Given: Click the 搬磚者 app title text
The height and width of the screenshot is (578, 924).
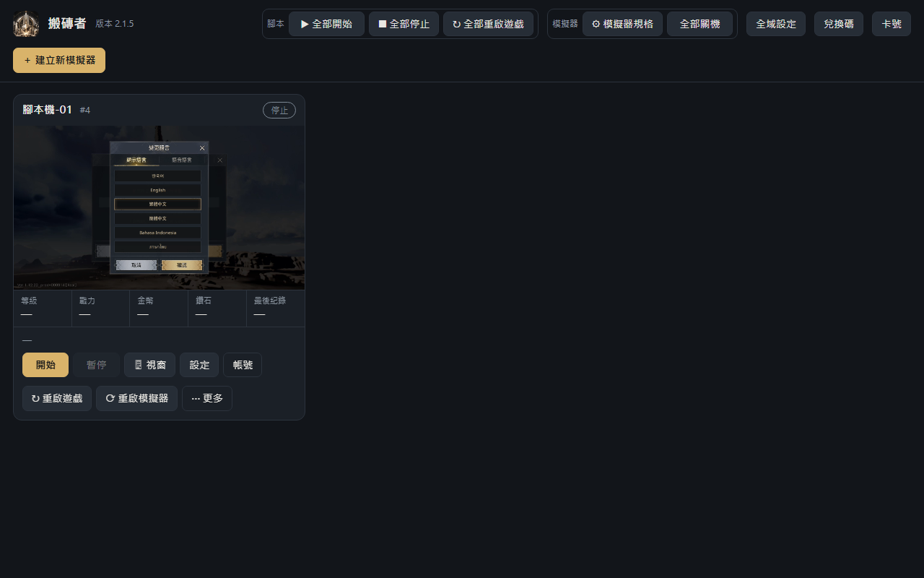Looking at the screenshot, I should [67, 24].
